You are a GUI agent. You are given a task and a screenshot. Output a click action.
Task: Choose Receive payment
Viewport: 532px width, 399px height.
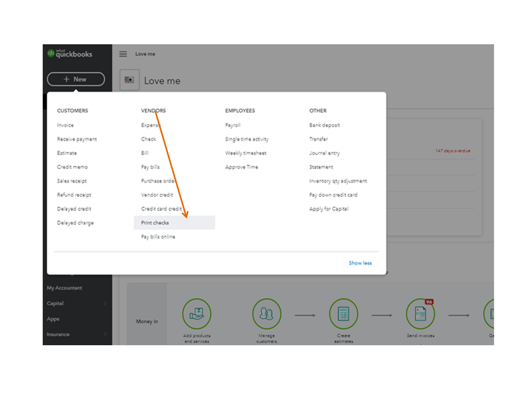point(77,139)
